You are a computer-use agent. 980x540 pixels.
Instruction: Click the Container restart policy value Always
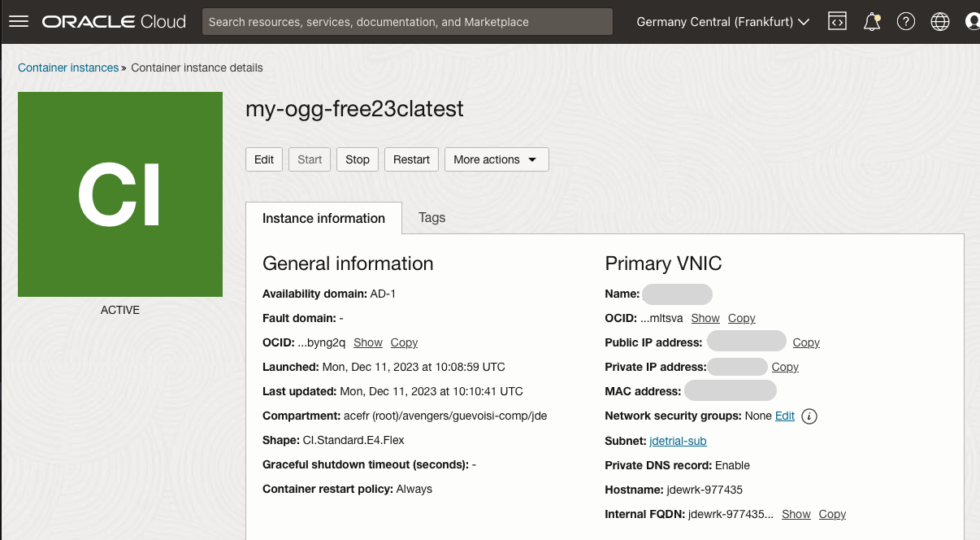[x=414, y=489]
